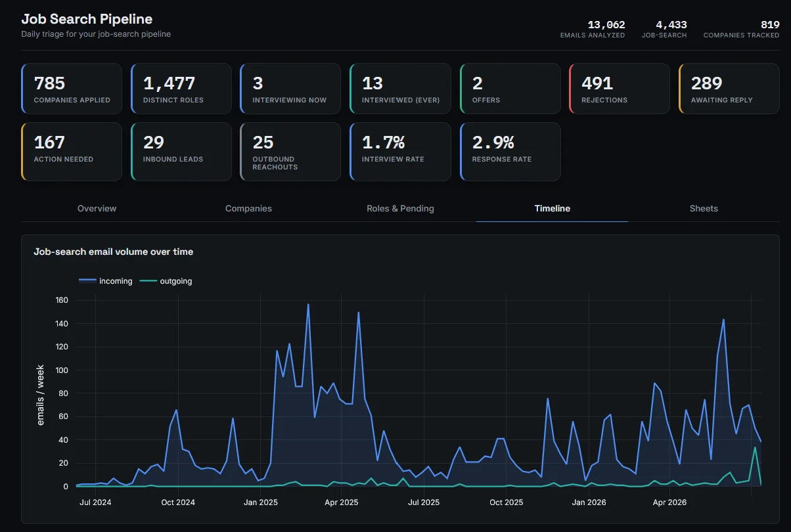This screenshot has width=791, height=532.
Task: Click the 4,433 job-search stat
Action: click(664, 30)
